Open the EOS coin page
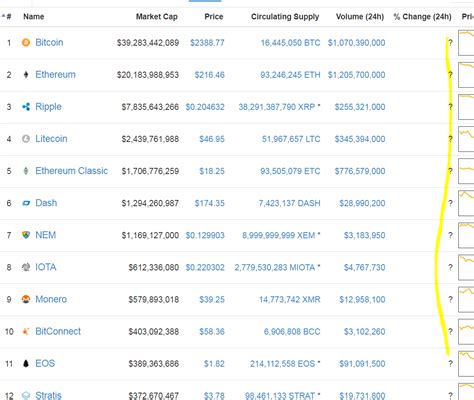Viewport: 474px width, 400px height. click(x=45, y=363)
